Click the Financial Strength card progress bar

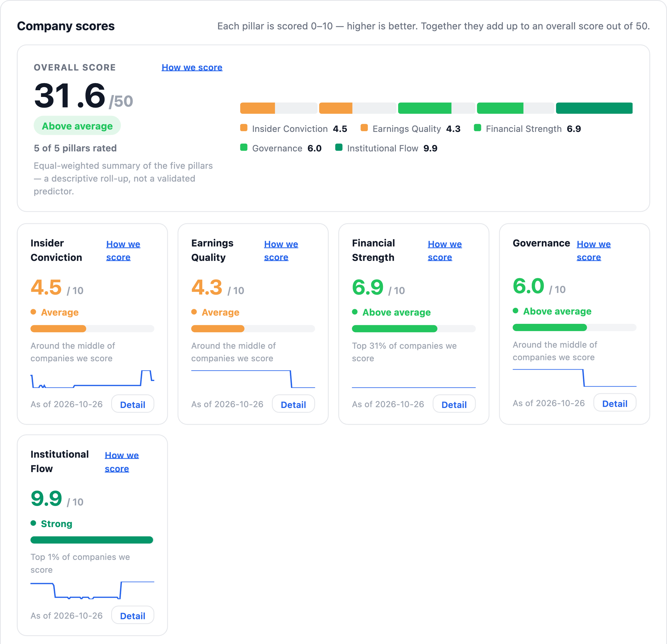[x=414, y=329]
